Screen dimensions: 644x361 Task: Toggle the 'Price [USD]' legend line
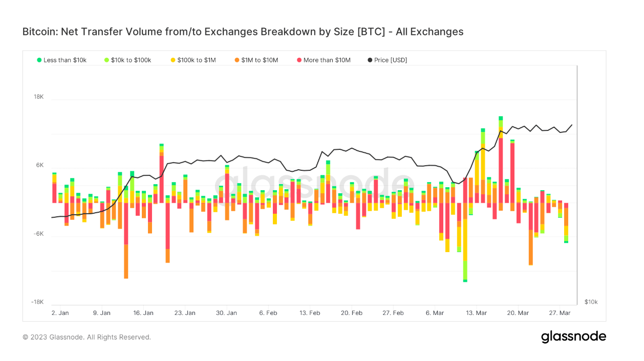[390, 60]
